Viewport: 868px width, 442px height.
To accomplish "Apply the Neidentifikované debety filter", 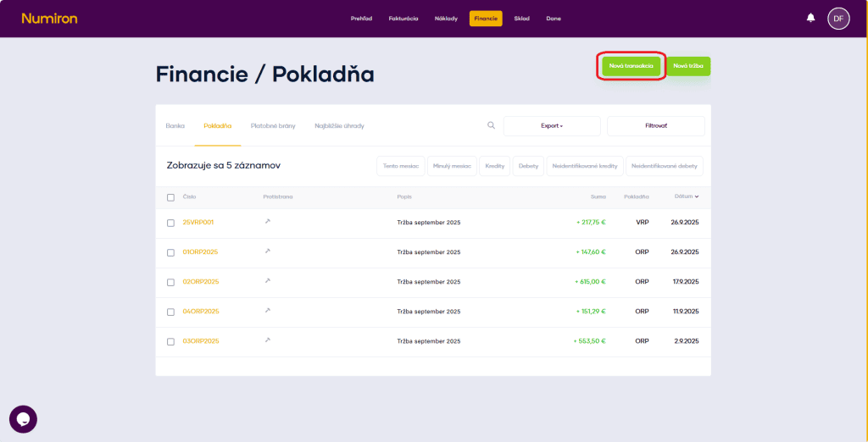I will [x=665, y=166].
